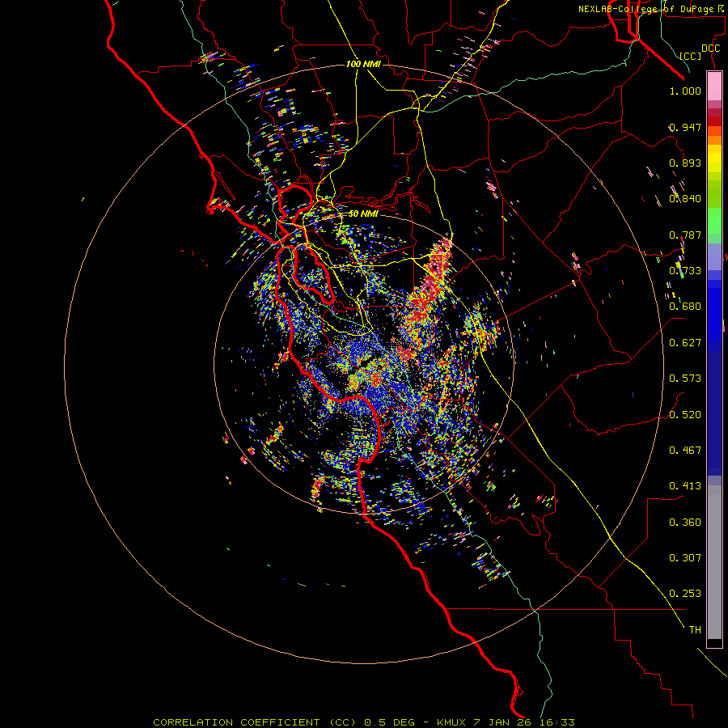728x728 pixels.
Task: Click the 0.360 value on the color scale
Action: coord(685,523)
